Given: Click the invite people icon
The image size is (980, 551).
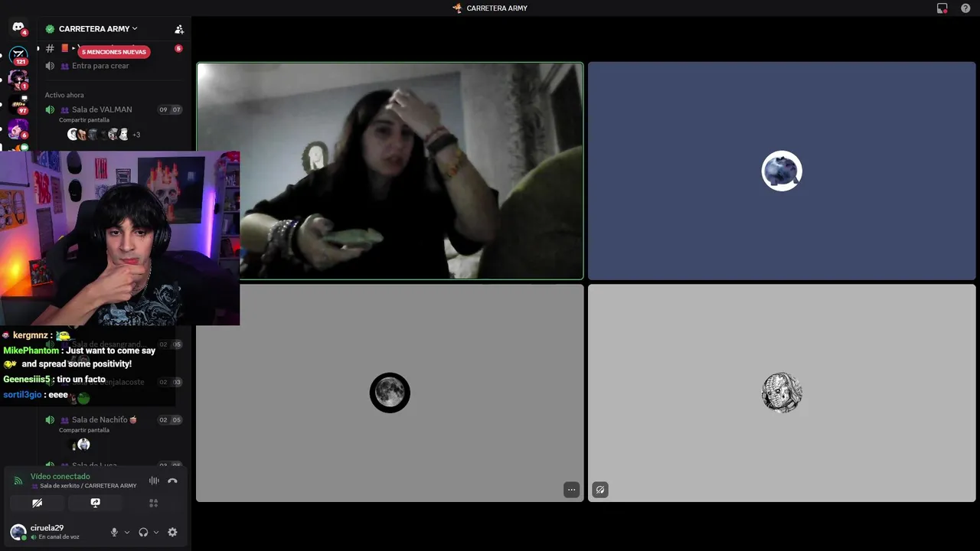Looking at the screenshot, I should [179, 29].
